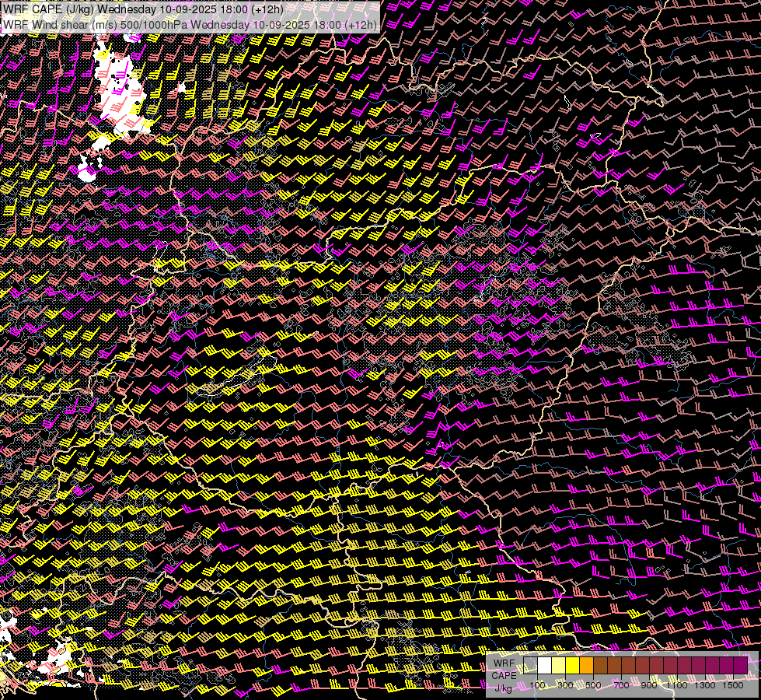Viewport: 761px width, 700px height.
Task: Click the '1300' legend tick label
Action: click(705, 685)
